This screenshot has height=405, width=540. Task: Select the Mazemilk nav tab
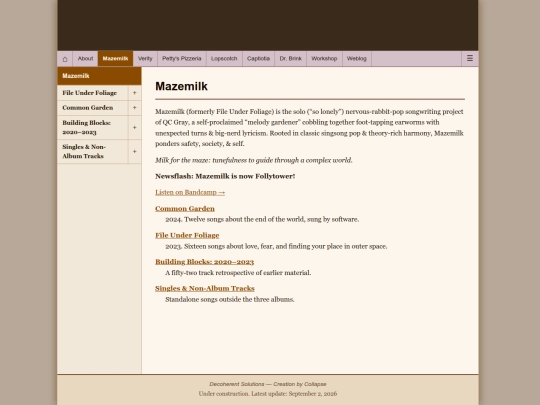coord(115,59)
